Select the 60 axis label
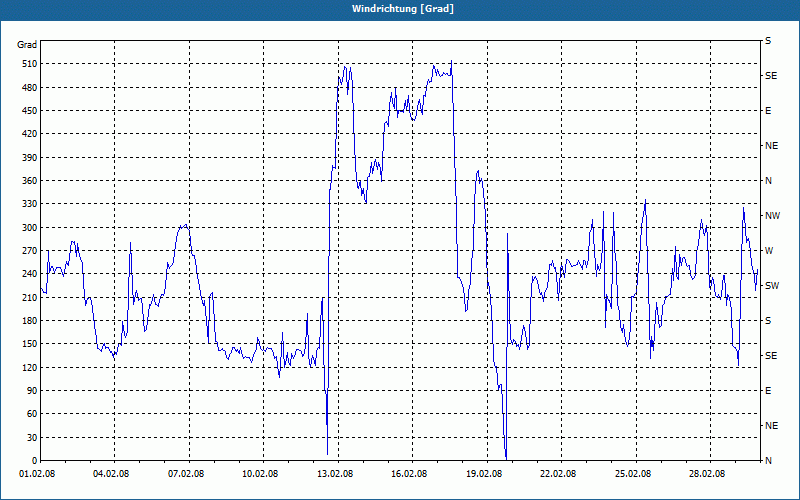This screenshot has height=500, width=800. point(31,414)
